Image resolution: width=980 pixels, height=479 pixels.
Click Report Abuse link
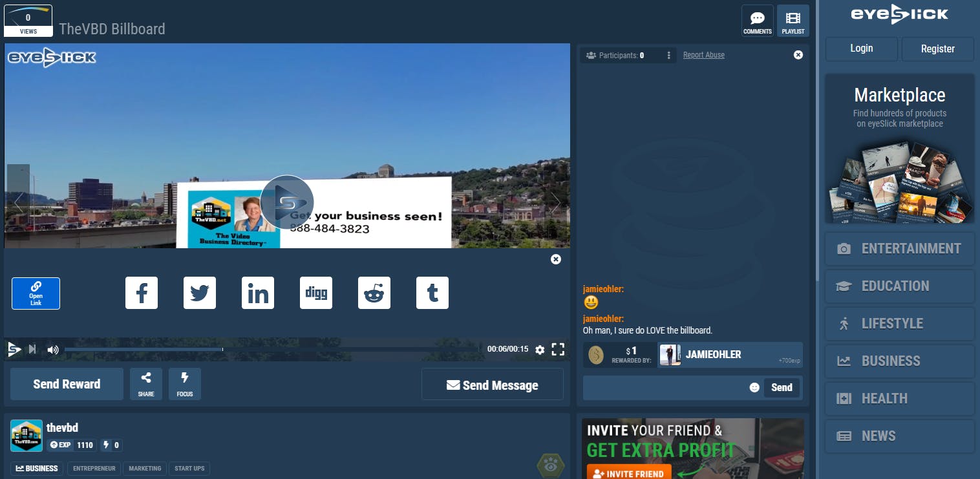click(703, 55)
